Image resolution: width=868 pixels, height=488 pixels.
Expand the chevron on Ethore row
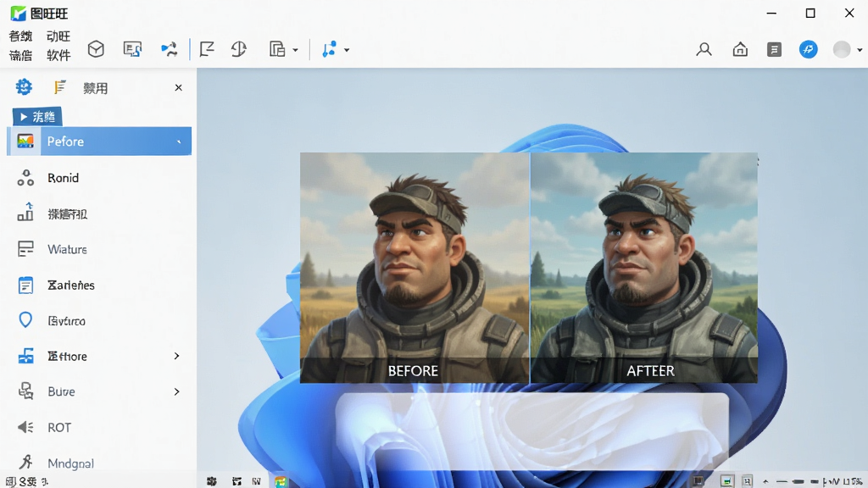[x=176, y=356]
